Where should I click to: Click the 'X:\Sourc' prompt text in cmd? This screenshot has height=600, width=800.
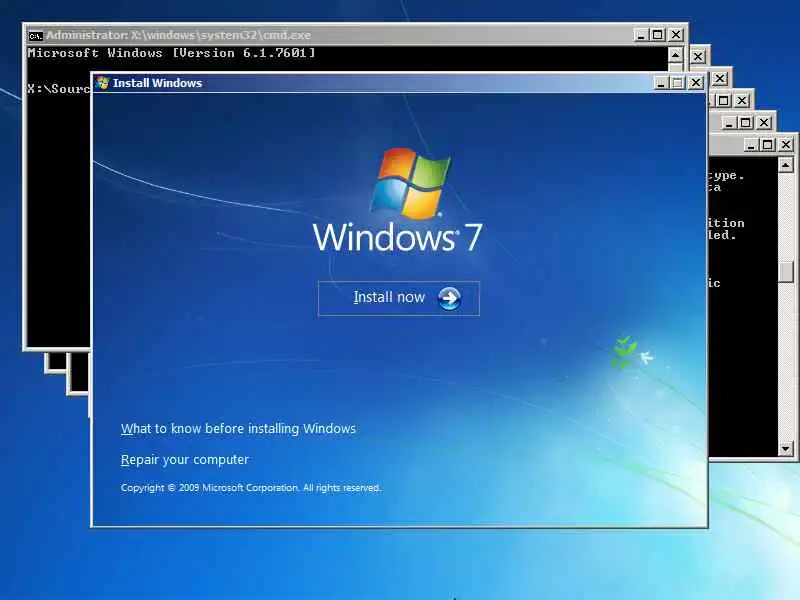[59, 89]
